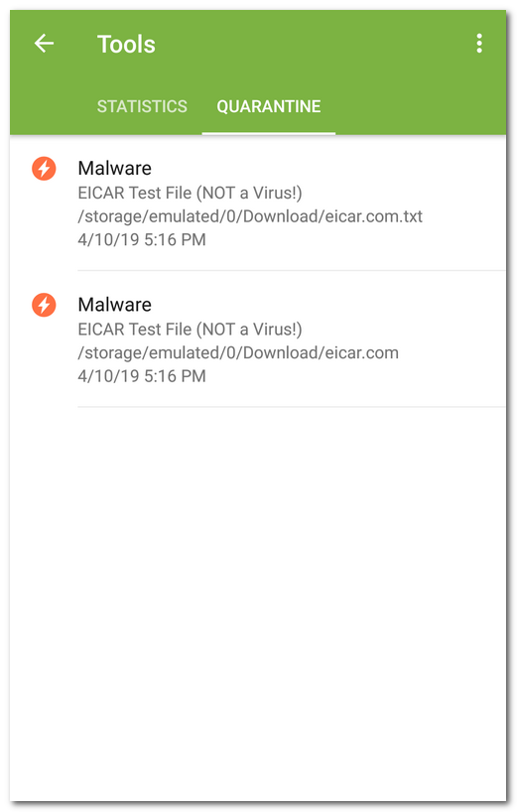Click the divider below the second quarantine item

tap(292, 407)
